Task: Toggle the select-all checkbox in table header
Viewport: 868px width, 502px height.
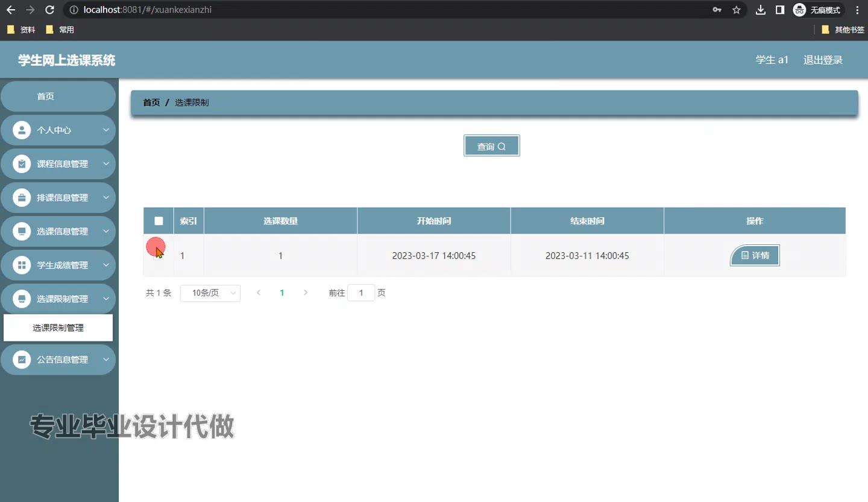Action: pos(159,221)
